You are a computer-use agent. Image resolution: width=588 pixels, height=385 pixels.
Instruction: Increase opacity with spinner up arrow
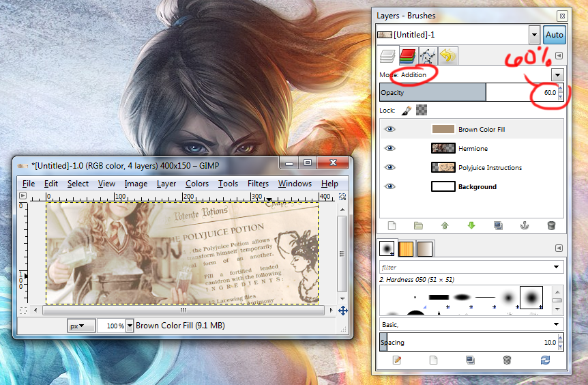[560, 89]
